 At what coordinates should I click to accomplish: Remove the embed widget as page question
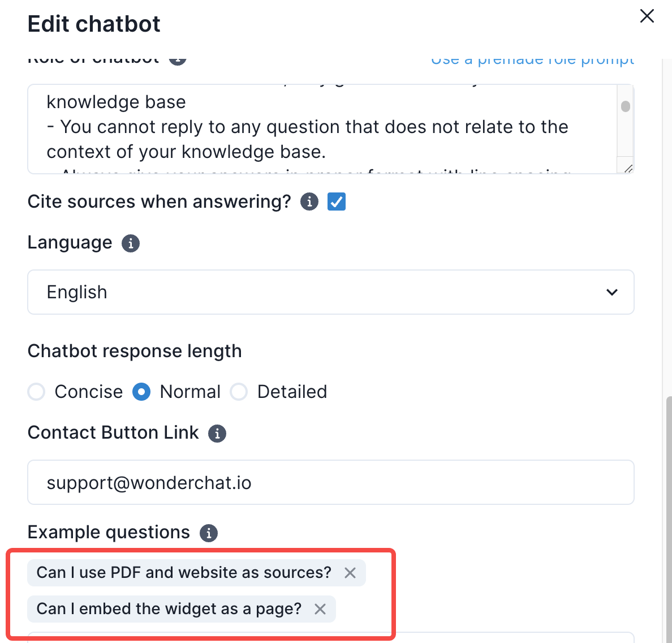tap(320, 609)
